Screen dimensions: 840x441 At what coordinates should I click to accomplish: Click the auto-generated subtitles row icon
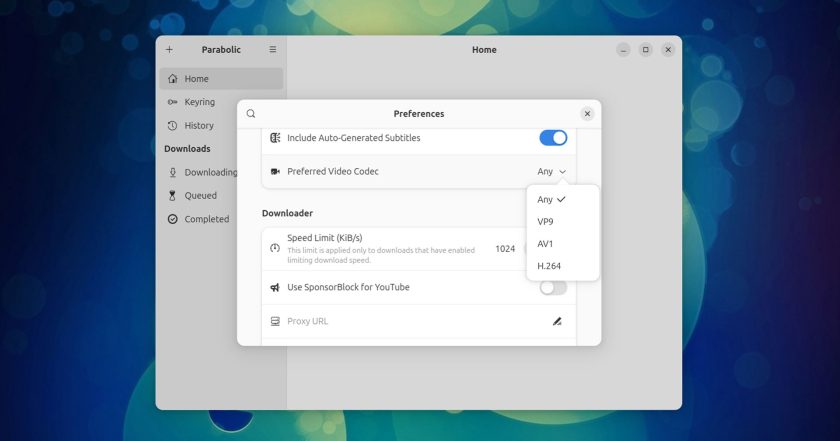click(275, 138)
